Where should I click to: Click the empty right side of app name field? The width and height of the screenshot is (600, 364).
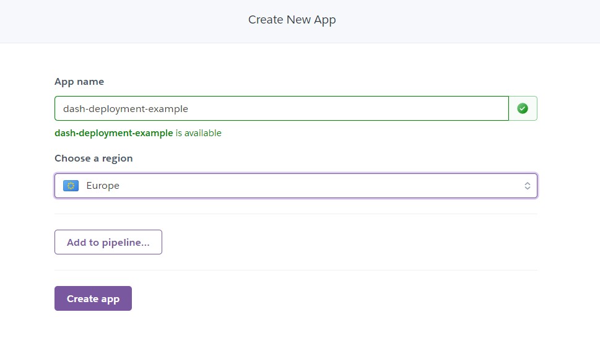tap(348, 109)
